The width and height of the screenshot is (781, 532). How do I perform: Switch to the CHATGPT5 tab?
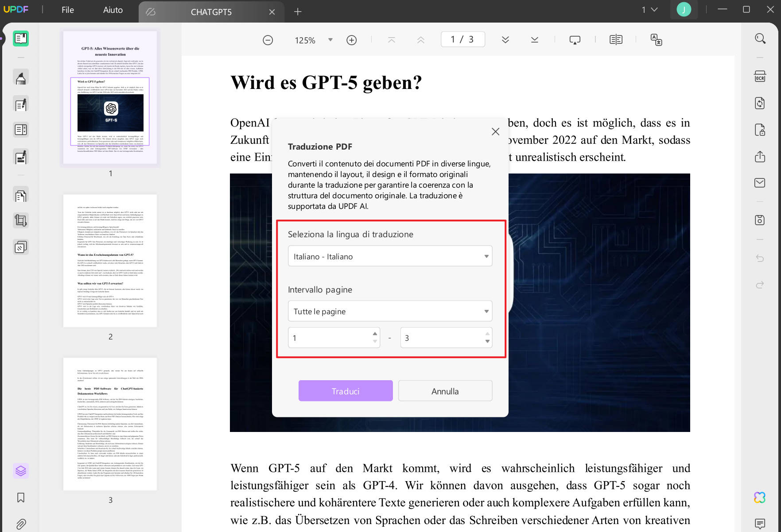click(x=211, y=12)
